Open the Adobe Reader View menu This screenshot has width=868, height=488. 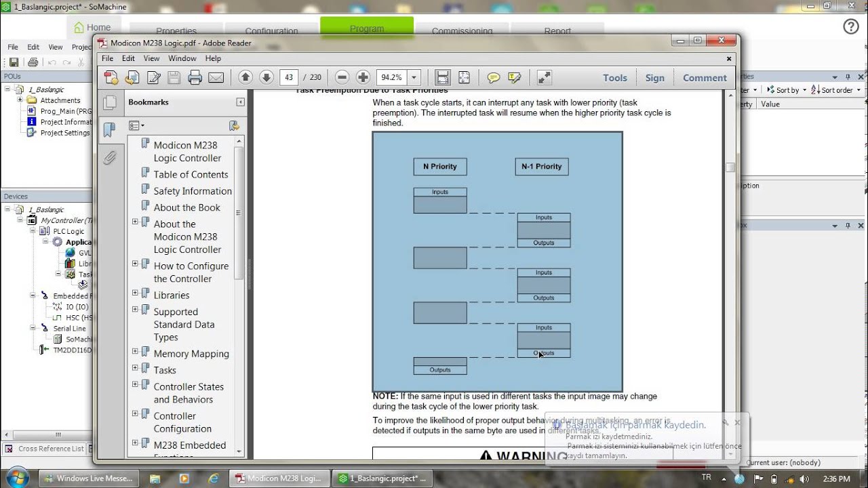point(152,59)
